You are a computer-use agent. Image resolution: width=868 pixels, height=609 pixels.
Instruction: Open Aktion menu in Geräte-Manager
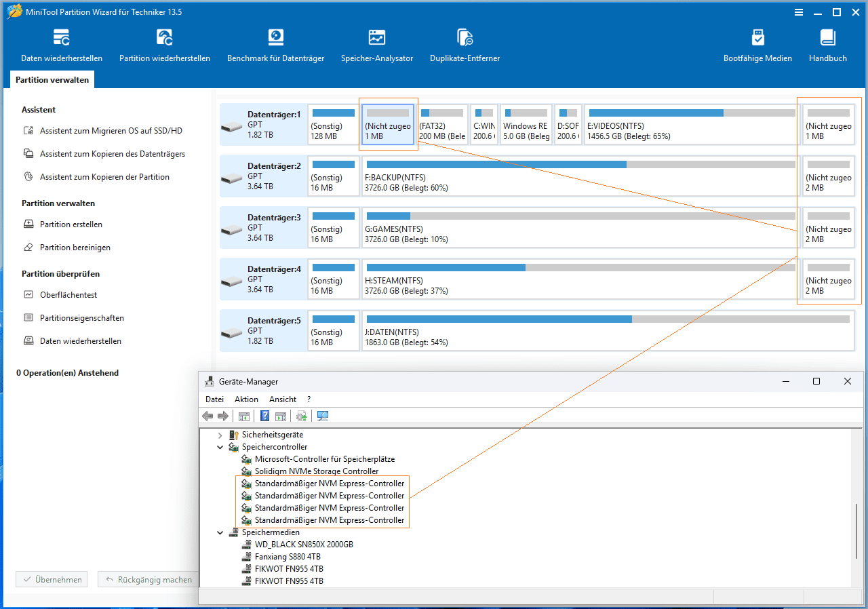[247, 399]
